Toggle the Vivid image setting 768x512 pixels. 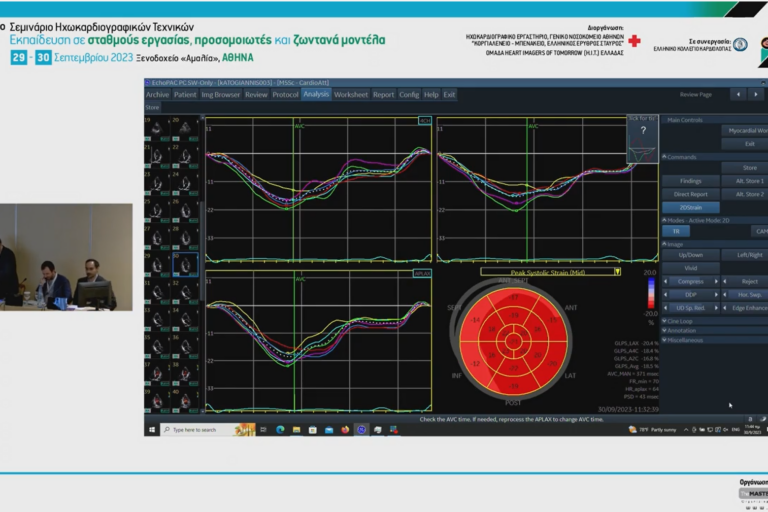click(691, 268)
